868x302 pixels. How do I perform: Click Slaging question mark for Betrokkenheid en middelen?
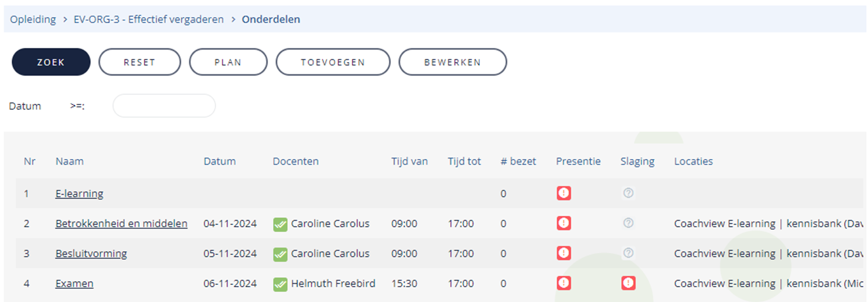click(x=628, y=223)
